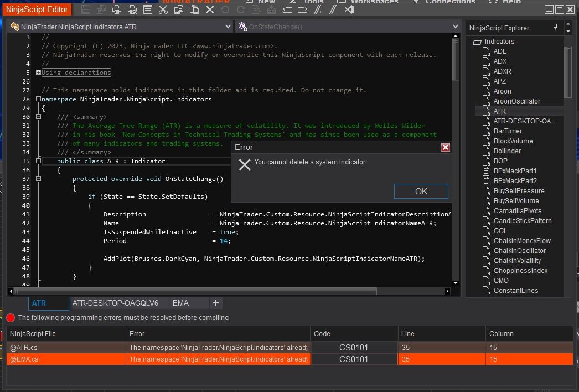Switch to the EMA editor tab
The width and height of the screenshot is (579, 392).
180,303
